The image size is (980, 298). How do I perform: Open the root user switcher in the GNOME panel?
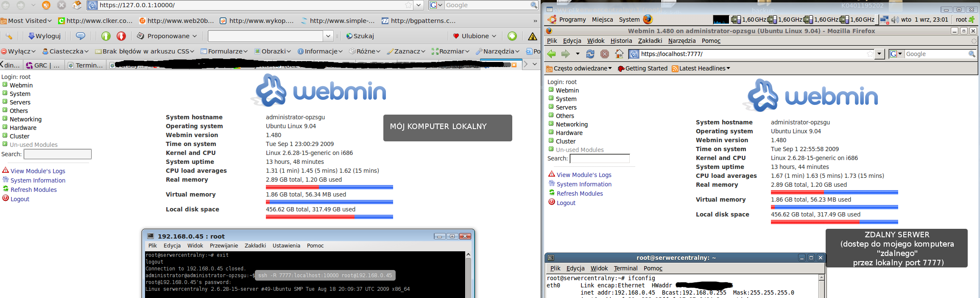tap(966, 20)
